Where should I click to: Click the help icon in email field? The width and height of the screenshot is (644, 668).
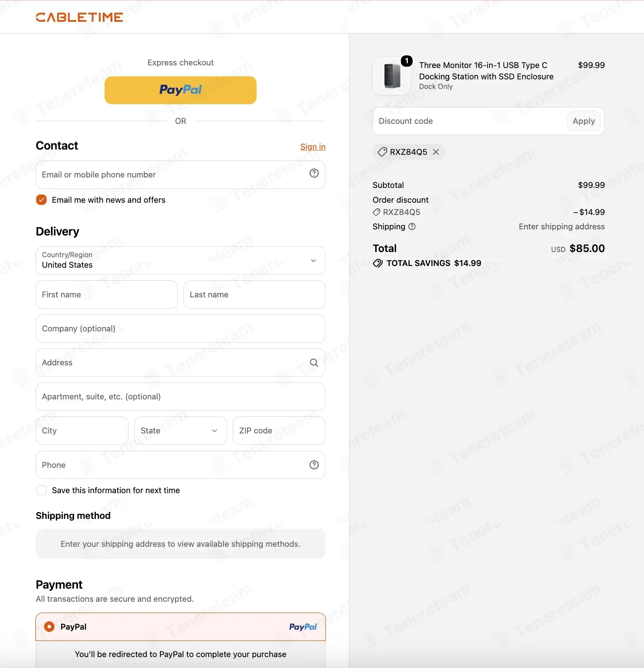coord(314,173)
